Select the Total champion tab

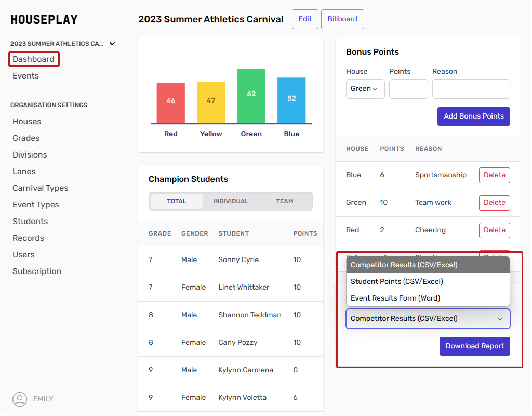(x=177, y=201)
